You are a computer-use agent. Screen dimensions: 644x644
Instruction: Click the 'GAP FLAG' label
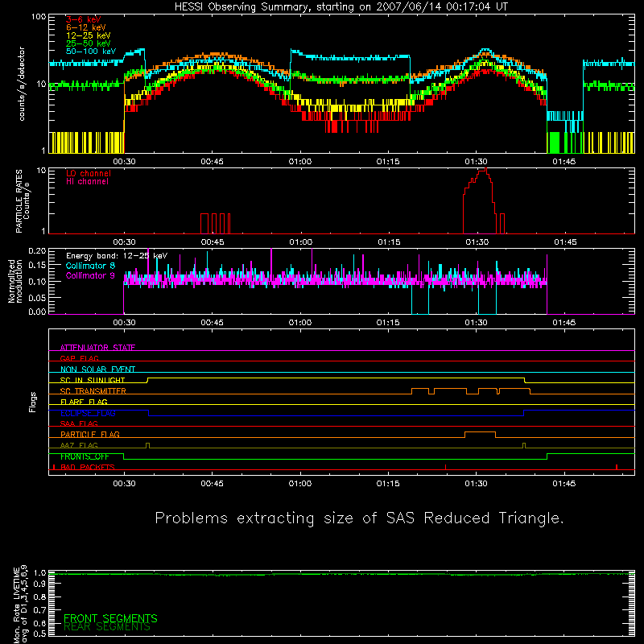79,358
